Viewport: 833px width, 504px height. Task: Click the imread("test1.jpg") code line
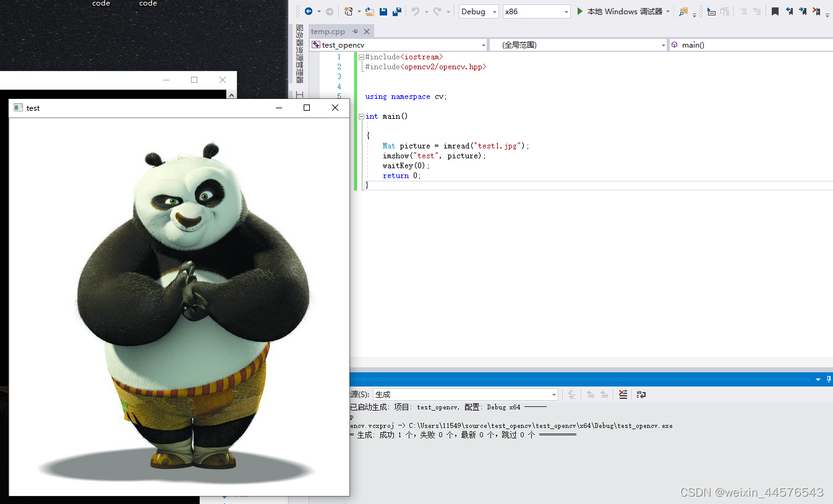(456, 146)
